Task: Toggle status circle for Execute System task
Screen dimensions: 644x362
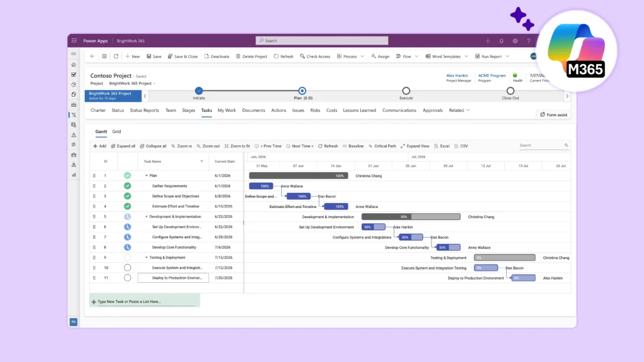Action: tap(127, 268)
